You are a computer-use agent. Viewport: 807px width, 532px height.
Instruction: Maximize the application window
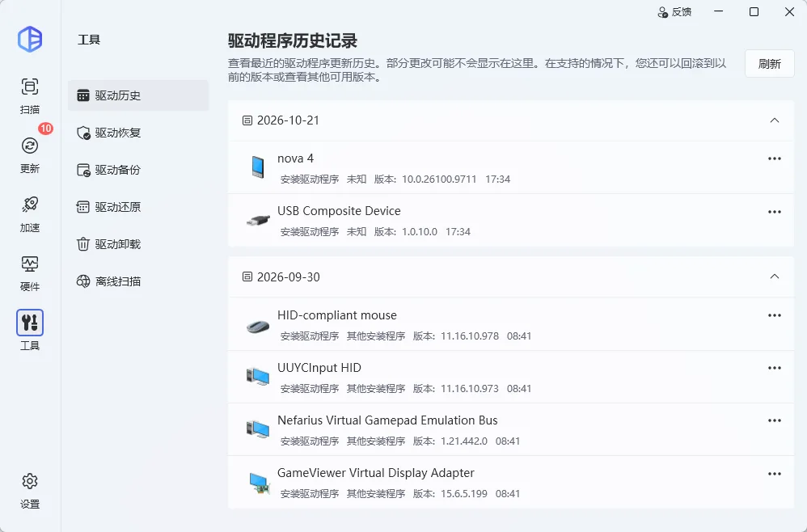[754, 11]
